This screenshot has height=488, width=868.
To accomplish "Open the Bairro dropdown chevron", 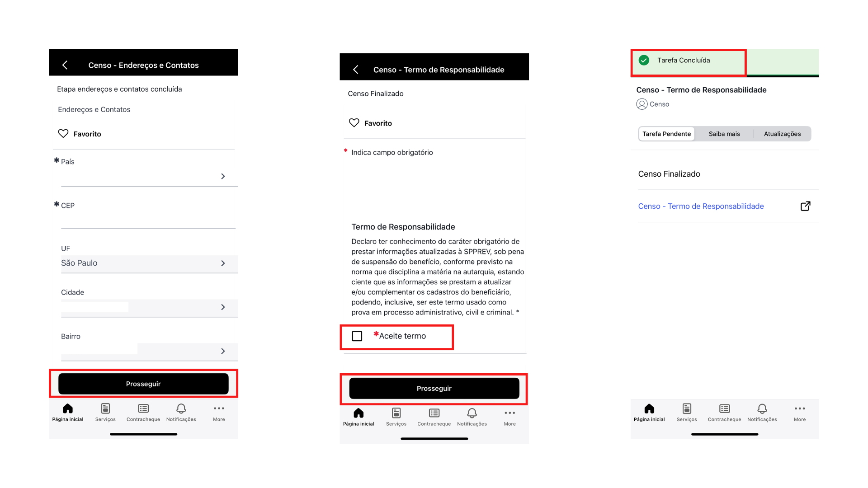I will tap(223, 351).
